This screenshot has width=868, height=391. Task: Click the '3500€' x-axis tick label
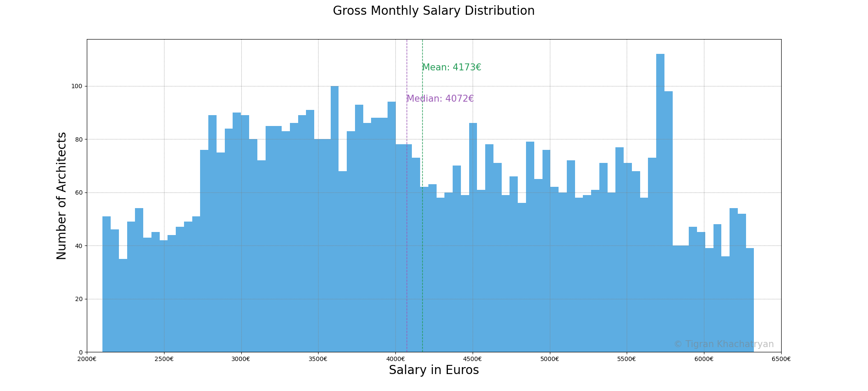click(x=318, y=359)
